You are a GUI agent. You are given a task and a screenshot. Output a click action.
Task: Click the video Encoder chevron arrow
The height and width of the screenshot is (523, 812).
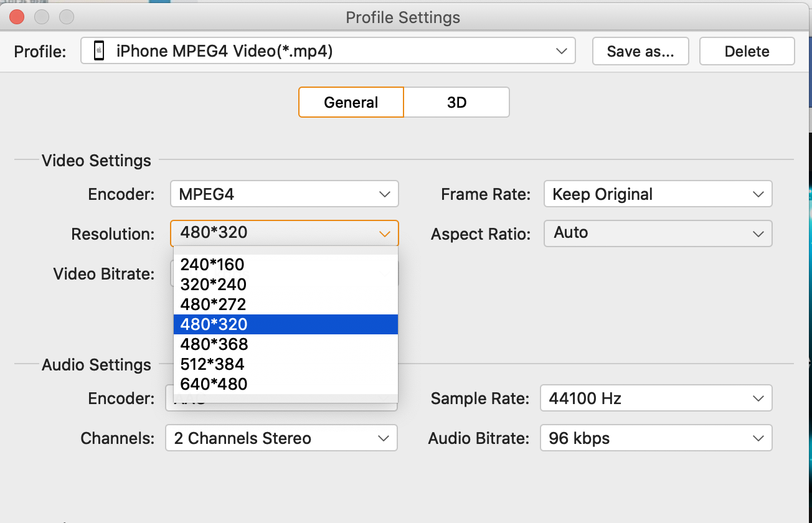tap(384, 194)
